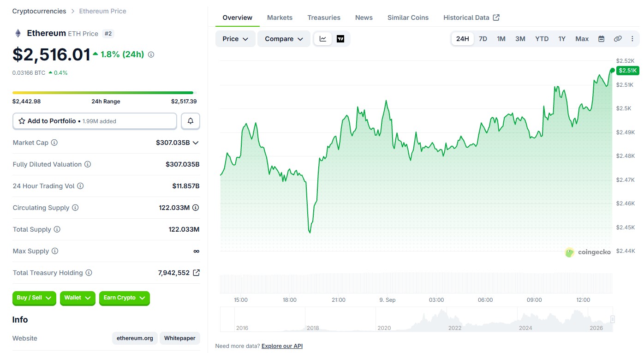Open the News tab
644x353 pixels.
[364, 18]
